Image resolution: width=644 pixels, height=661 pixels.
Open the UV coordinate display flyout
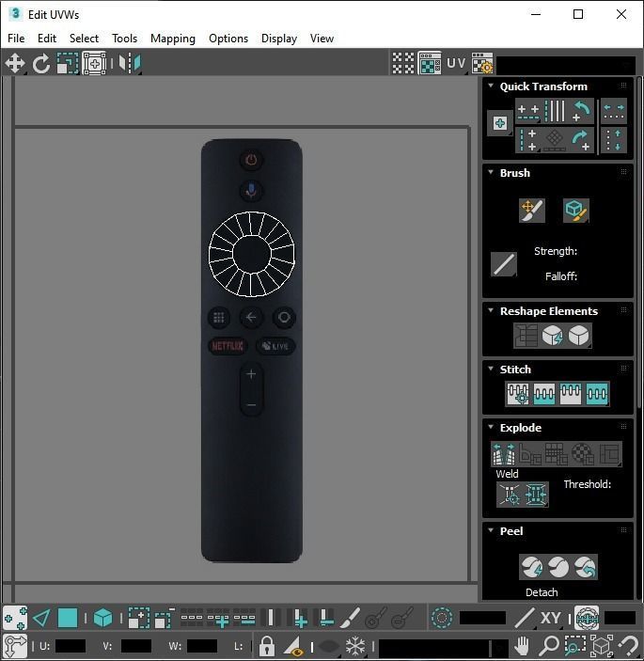(x=457, y=63)
